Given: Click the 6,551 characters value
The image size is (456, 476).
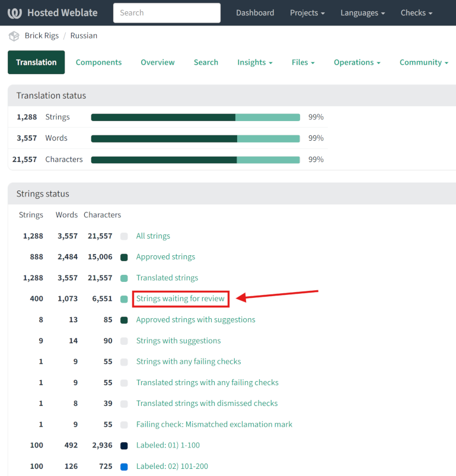Looking at the screenshot, I should [102, 299].
